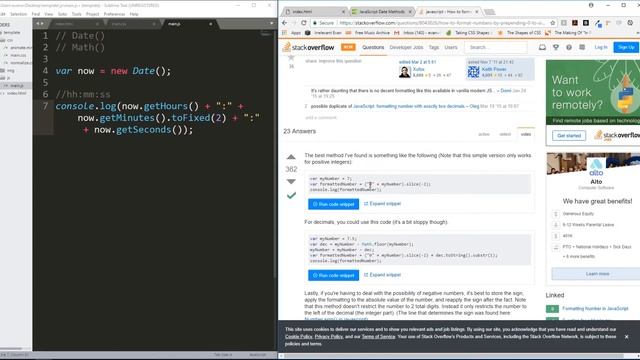Open the Chrome extensions settings gear icon
The width and height of the screenshot is (640, 360).
click(x=630, y=23)
